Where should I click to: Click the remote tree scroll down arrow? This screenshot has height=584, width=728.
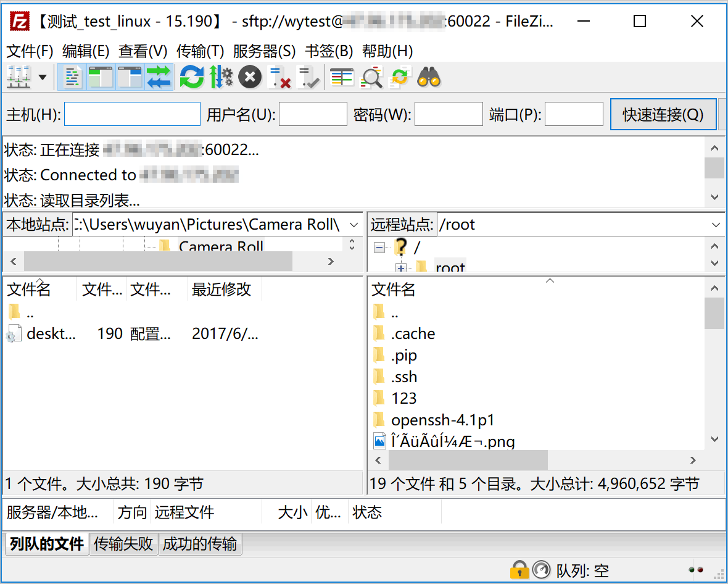[715, 263]
